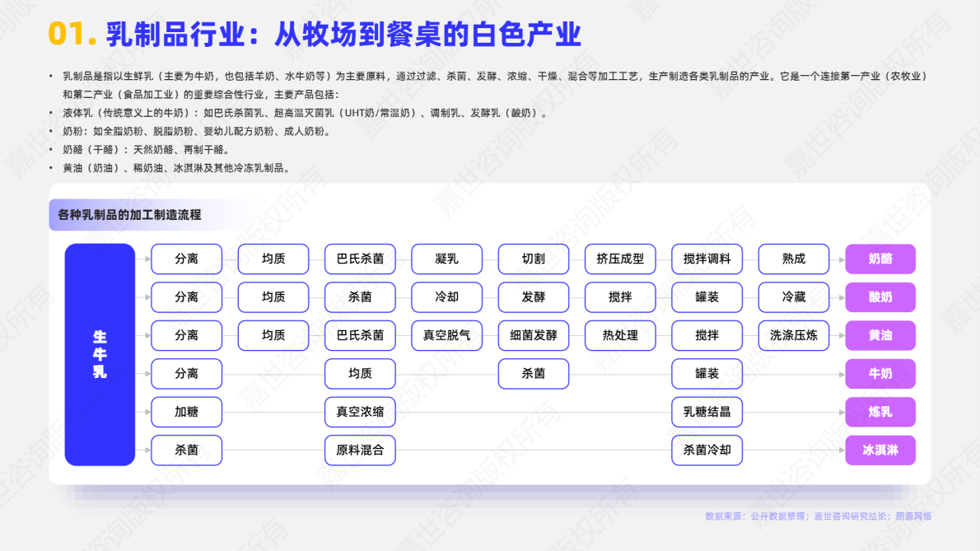
Task: Click the 原料混合 step in the ice cream row
Action: 359,451
